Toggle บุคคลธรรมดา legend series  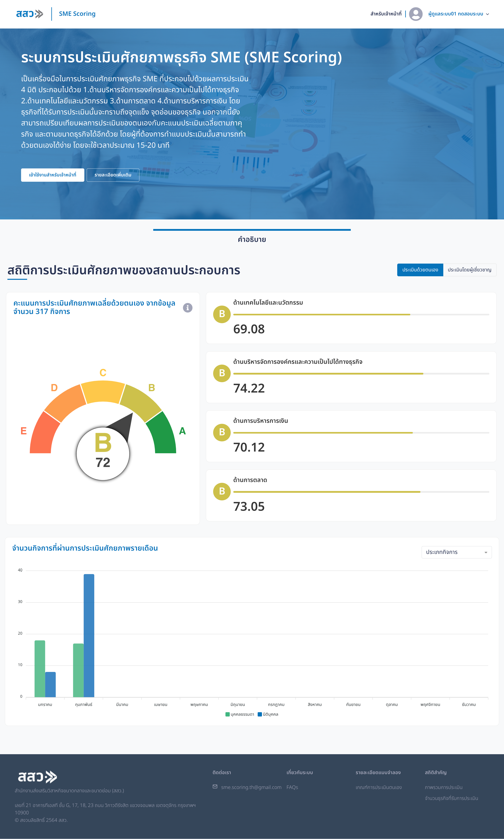pos(240,714)
